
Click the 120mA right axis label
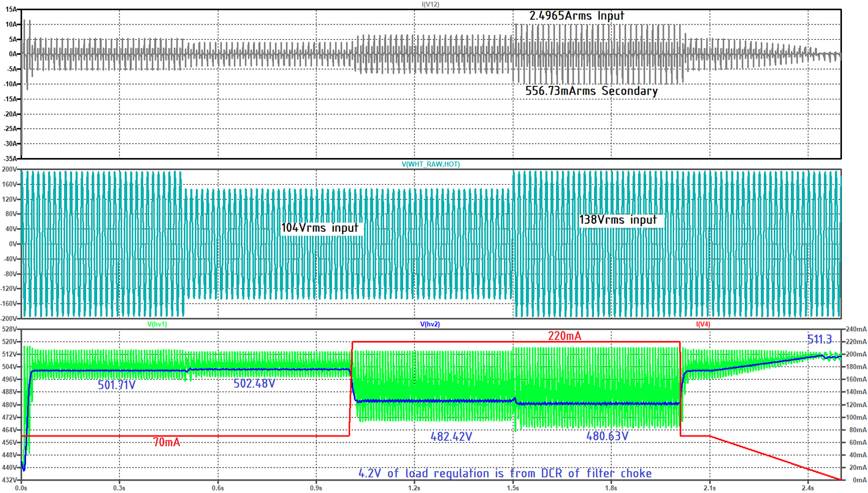tap(856, 404)
